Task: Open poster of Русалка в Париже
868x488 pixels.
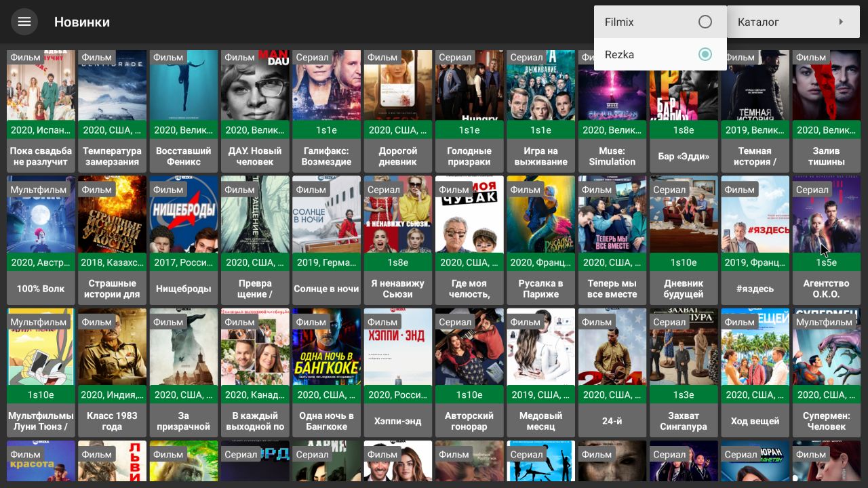Action: click(540, 215)
